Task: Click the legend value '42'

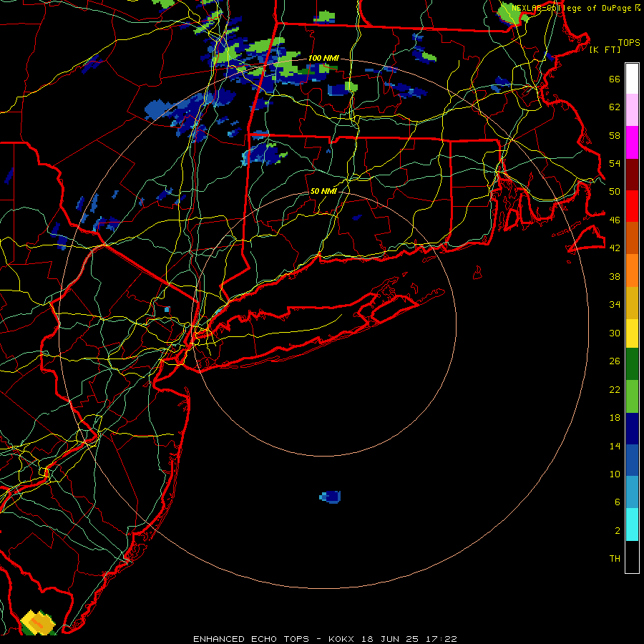Action: pyautogui.click(x=615, y=248)
